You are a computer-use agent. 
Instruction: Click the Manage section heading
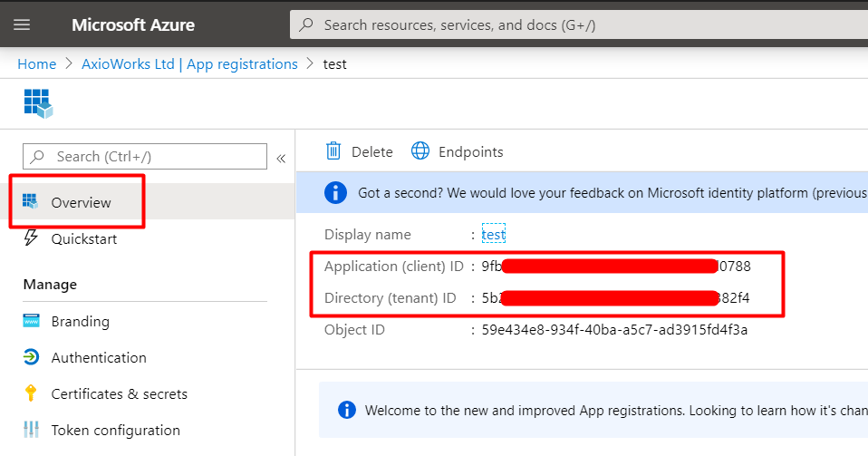(x=50, y=285)
